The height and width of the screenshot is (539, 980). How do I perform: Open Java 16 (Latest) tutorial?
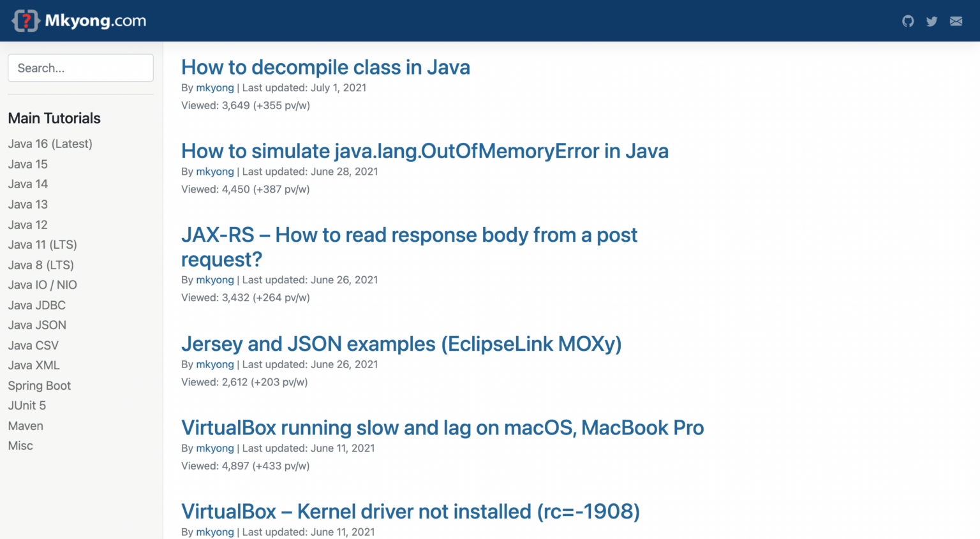click(50, 144)
